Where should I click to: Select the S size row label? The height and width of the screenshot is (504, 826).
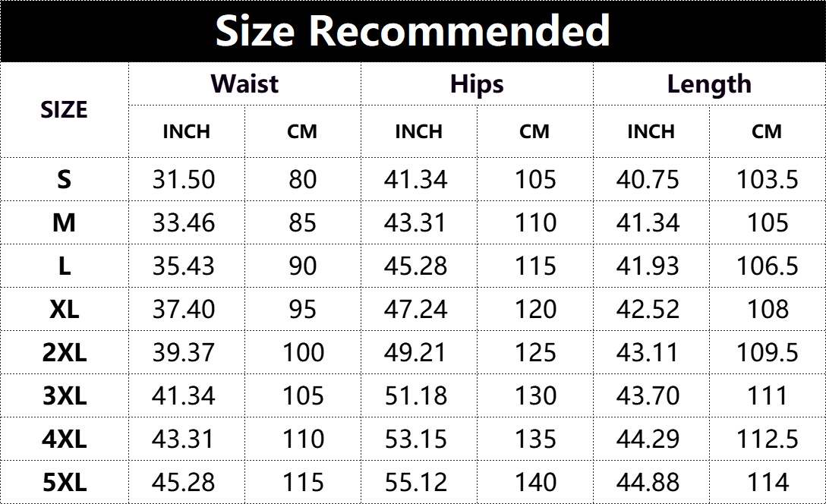64,179
